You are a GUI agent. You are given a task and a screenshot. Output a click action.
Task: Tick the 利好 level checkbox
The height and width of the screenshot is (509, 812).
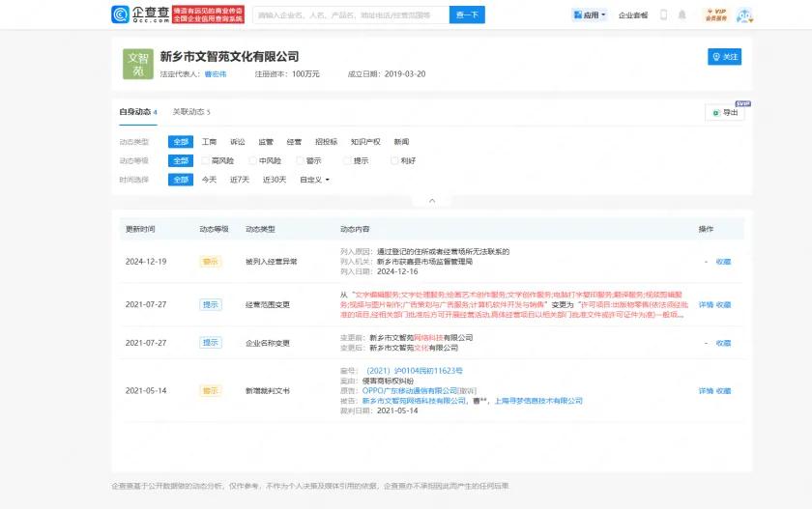pyautogui.click(x=393, y=160)
